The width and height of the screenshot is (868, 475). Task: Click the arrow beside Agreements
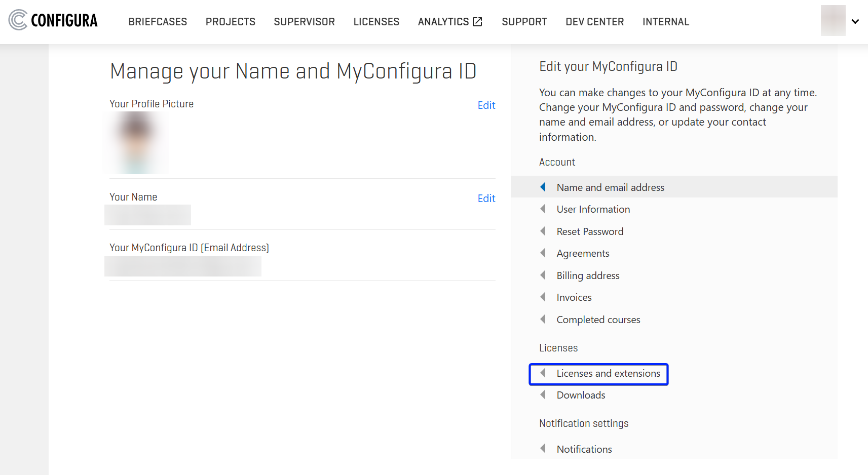(x=543, y=253)
